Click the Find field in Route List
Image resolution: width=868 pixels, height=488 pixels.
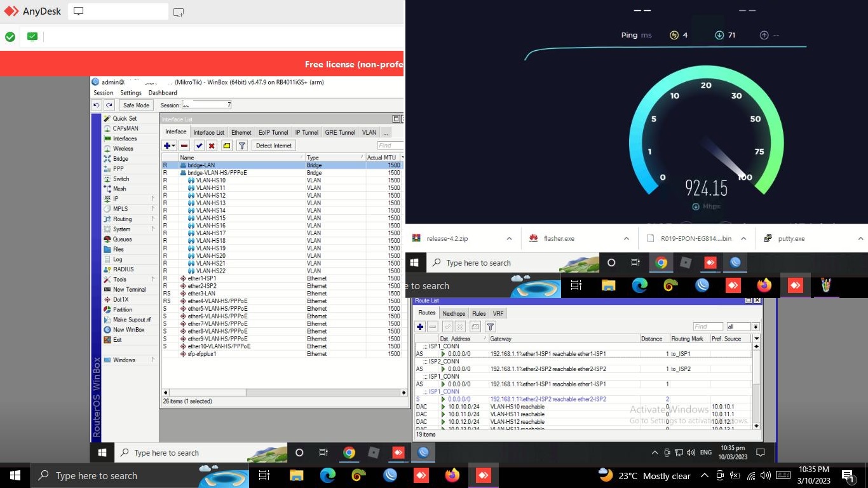pyautogui.click(x=709, y=327)
